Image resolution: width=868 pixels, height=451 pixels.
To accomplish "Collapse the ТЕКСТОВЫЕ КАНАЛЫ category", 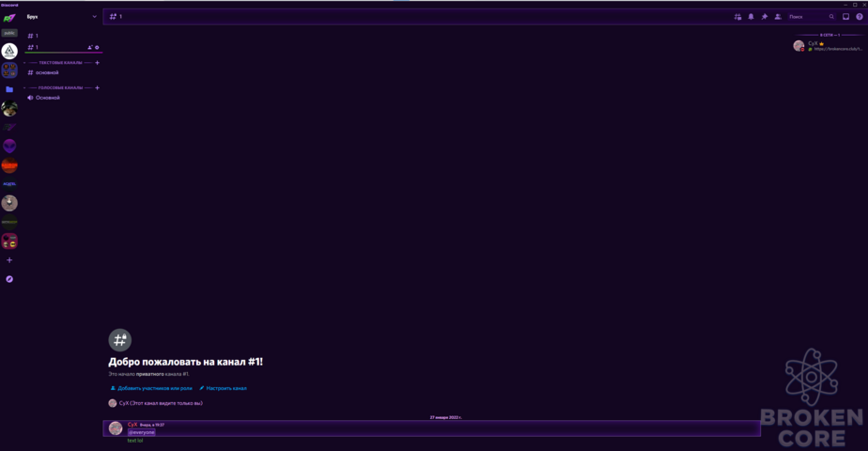I will 60,63.
